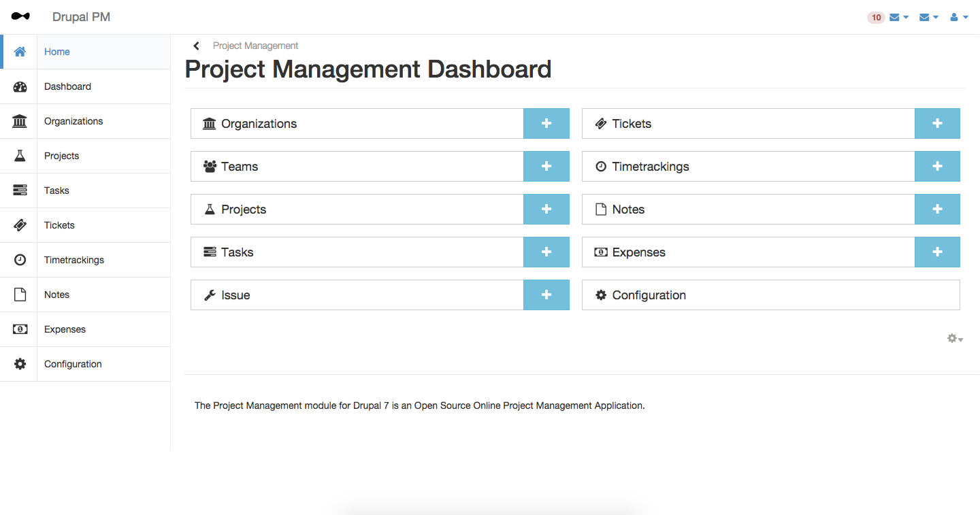Click the Drupal PM site title

[81, 17]
